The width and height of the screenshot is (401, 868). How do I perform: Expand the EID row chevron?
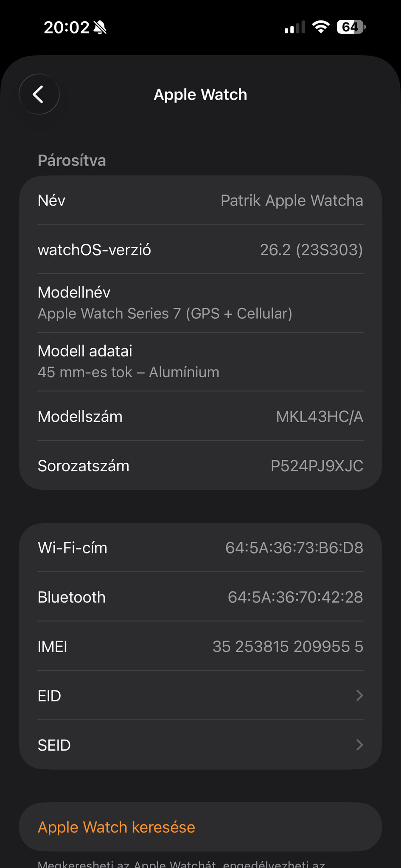click(359, 696)
